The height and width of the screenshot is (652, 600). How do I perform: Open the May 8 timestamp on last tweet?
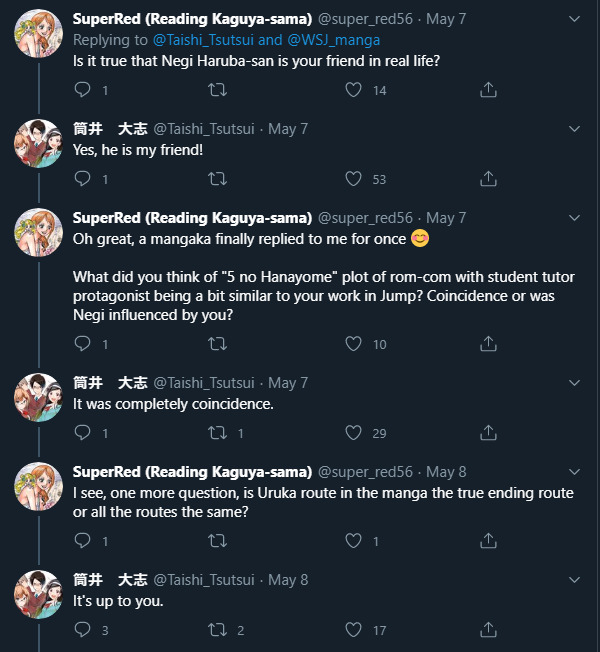coord(288,580)
